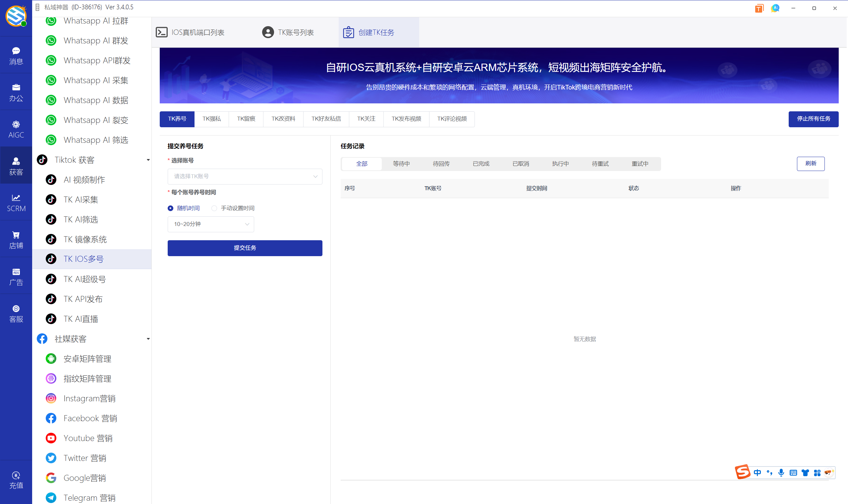The height and width of the screenshot is (504, 848).
Task: Open the 客服 customer service icon
Action: (16, 312)
